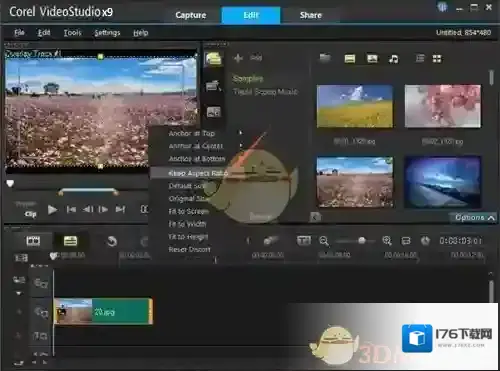Zoom out timeline with magnifier icon
The image size is (500, 371).
324,241
